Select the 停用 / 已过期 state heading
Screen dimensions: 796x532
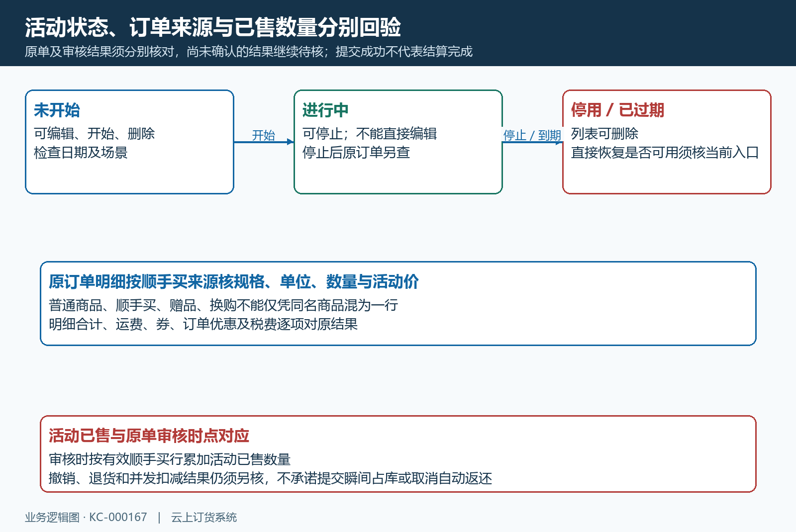pos(617,110)
